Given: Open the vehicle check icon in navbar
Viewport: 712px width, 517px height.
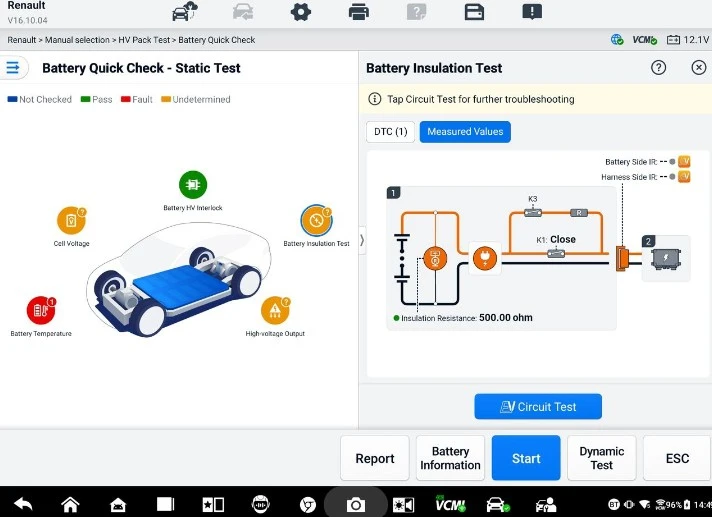Looking at the screenshot, I should [x=498, y=505].
